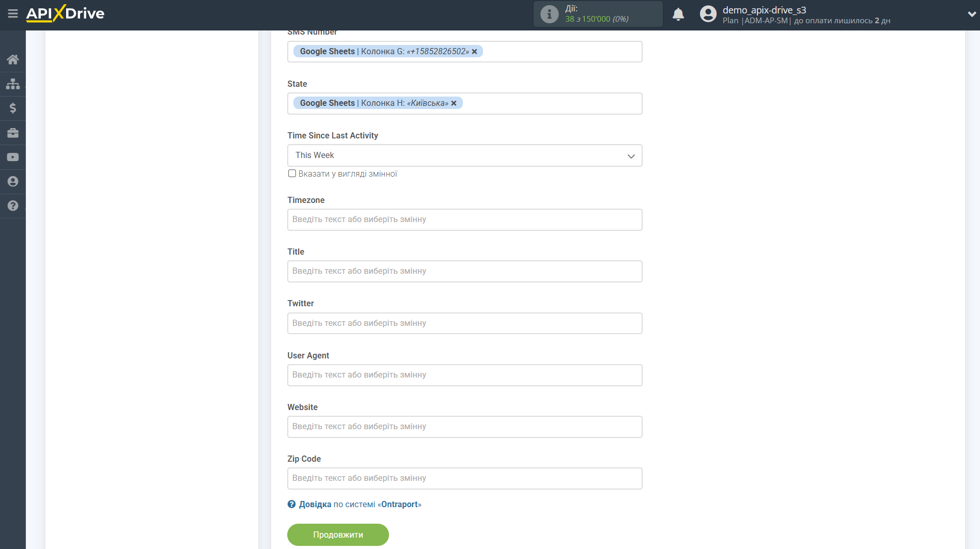Screen dimensions: 980x549
Task: Enable 'Вказати у вигляді змінної' checkbox
Action: pos(292,174)
